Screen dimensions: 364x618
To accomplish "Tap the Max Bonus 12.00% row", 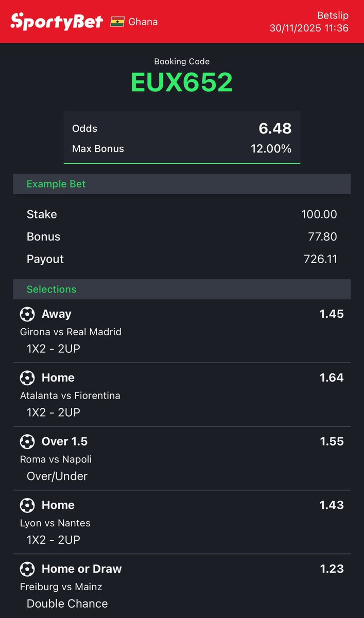I will (x=182, y=149).
